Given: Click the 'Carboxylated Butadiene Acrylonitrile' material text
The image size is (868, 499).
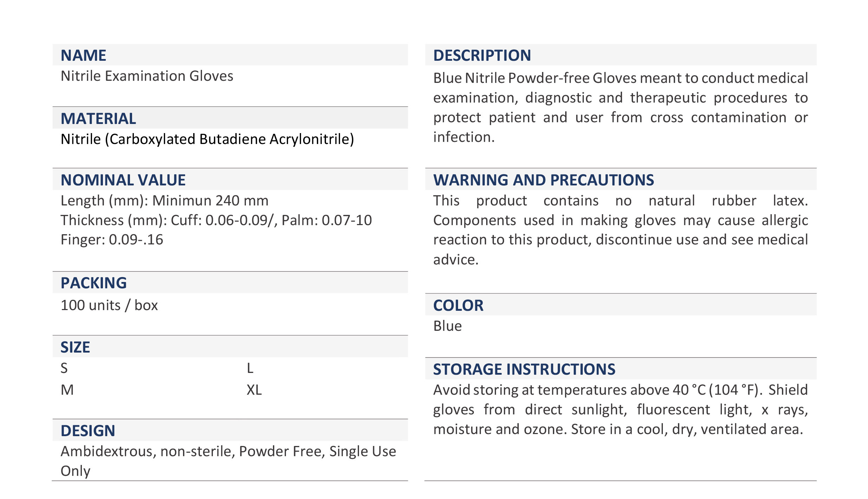Looking at the screenshot, I should (207, 139).
